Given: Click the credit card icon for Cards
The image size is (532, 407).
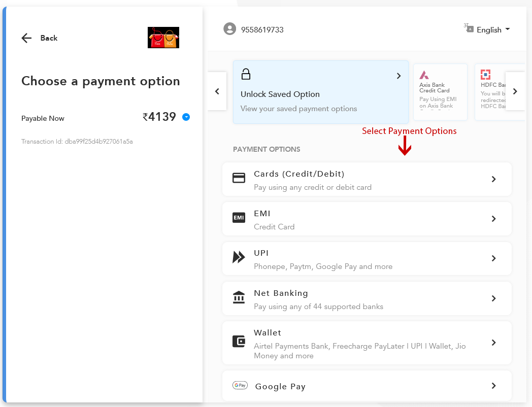Looking at the screenshot, I should pos(239,178).
